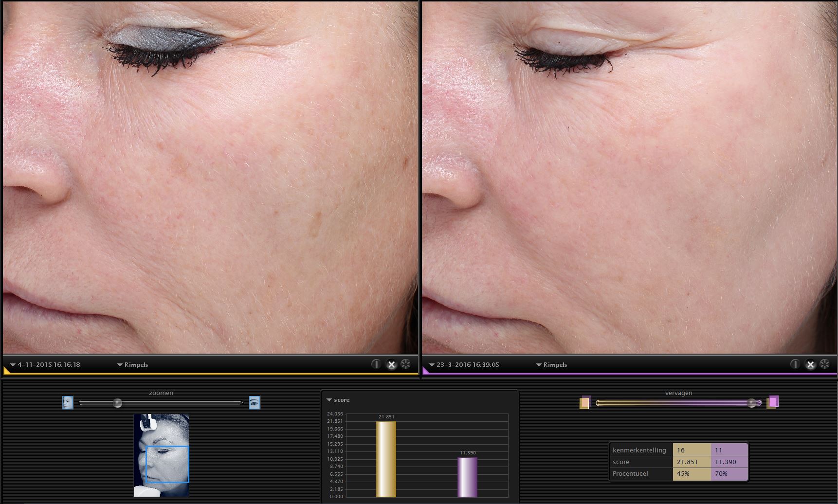Click the purple image icon right of vervagen slider
The width and height of the screenshot is (838, 504).
click(x=772, y=402)
